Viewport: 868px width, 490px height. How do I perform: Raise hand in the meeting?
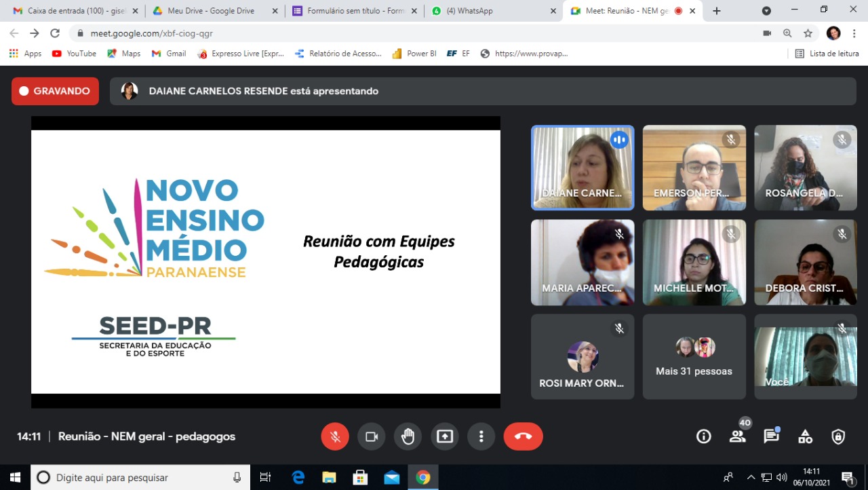coord(408,436)
